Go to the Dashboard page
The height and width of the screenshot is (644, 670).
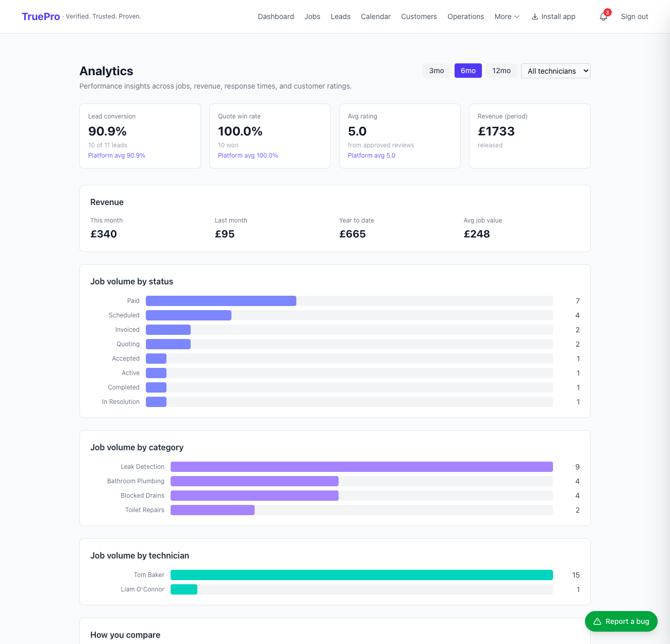[276, 16]
